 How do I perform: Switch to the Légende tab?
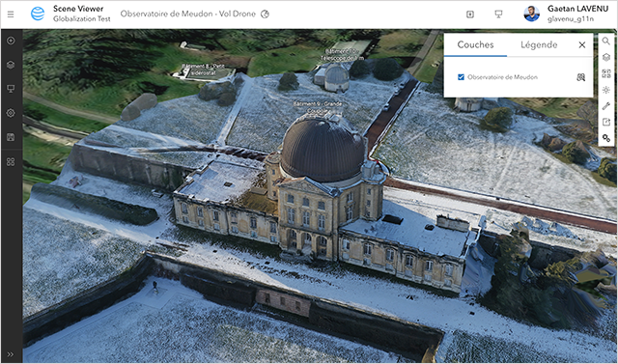(539, 44)
